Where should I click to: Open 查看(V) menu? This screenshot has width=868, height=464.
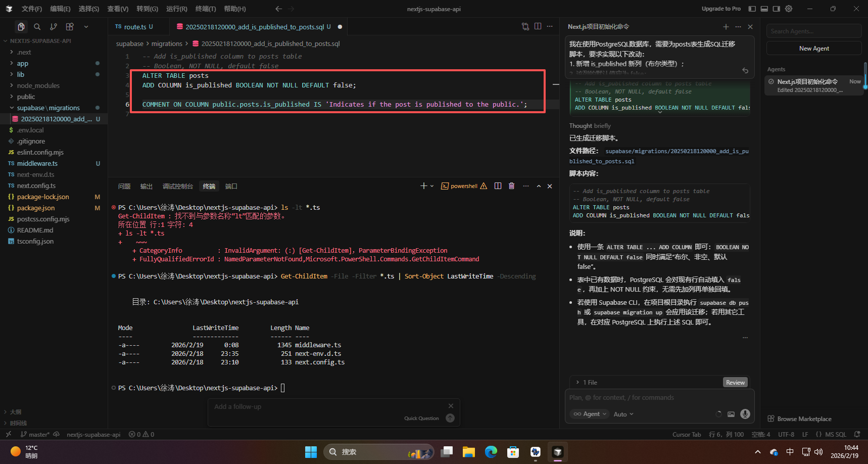118,9
